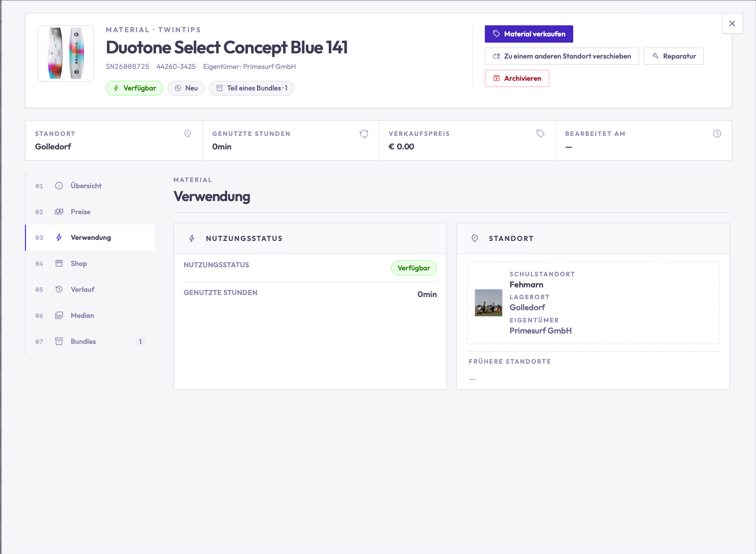This screenshot has width=756, height=554.
Task: Click the info icon beside Übersicht
Action: point(59,185)
